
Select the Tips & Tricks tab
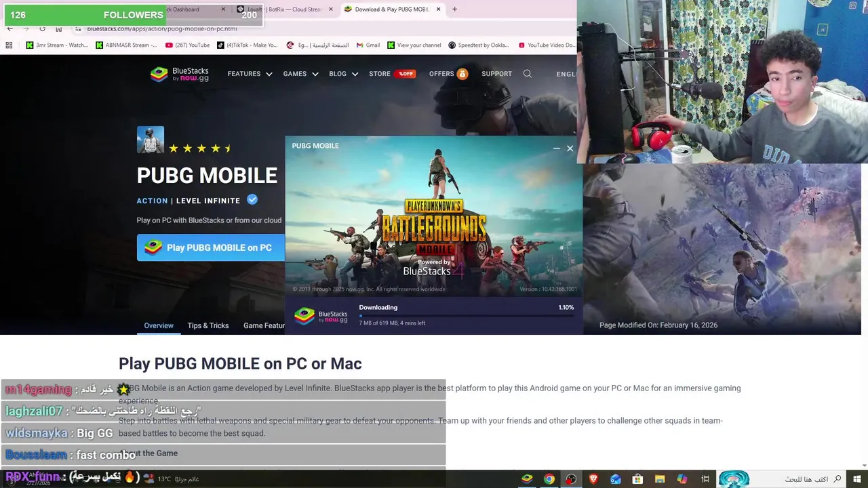coord(208,326)
